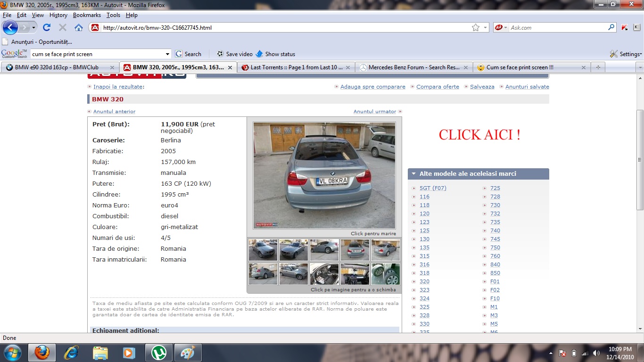The height and width of the screenshot is (362, 644).
Task: Switch to Mercedes Benz Forum tab
Action: point(414,67)
